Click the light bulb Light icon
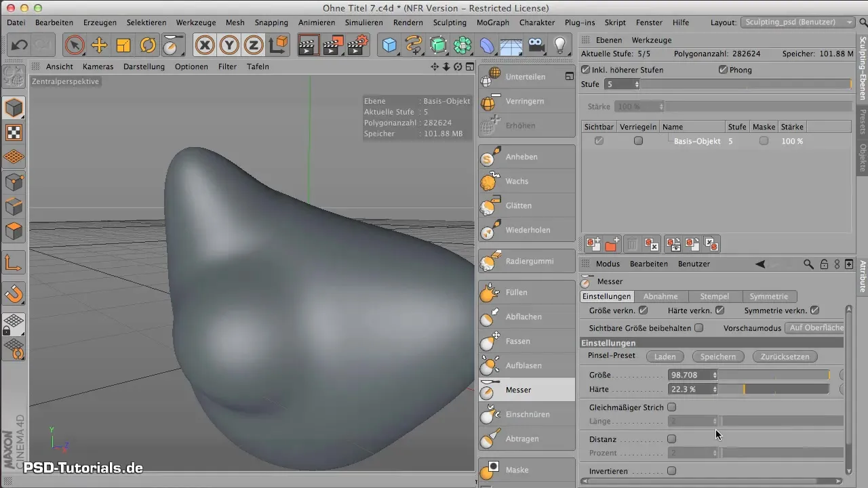This screenshot has width=868, height=488. [560, 45]
